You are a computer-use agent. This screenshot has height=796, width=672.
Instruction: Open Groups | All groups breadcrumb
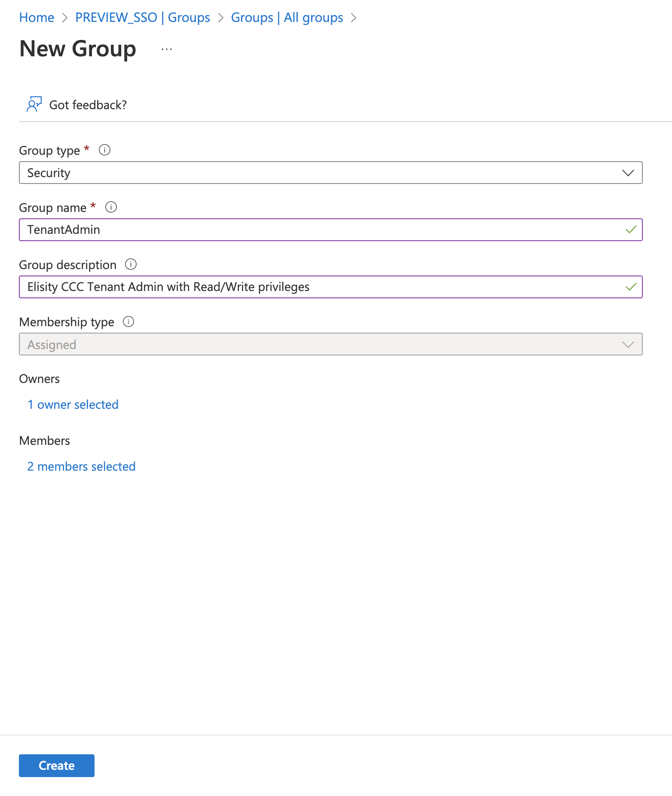pos(287,18)
